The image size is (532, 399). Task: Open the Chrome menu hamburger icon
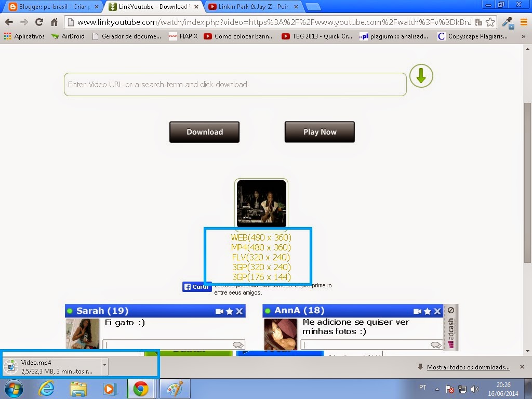[x=524, y=22]
